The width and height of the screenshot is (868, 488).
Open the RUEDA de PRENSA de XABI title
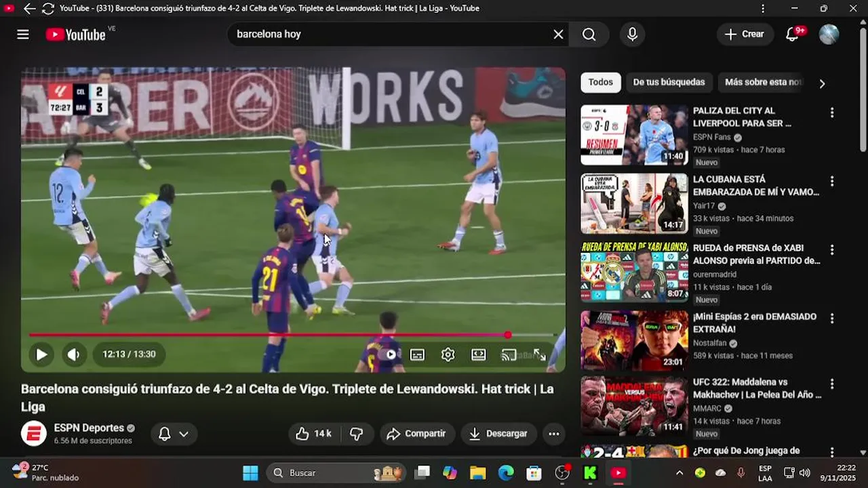click(757, 254)
